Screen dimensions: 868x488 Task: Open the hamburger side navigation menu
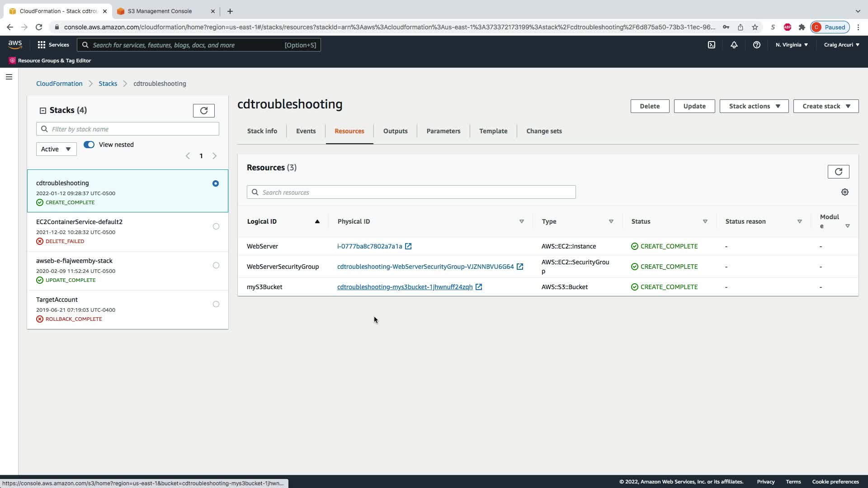click(9, 77)
